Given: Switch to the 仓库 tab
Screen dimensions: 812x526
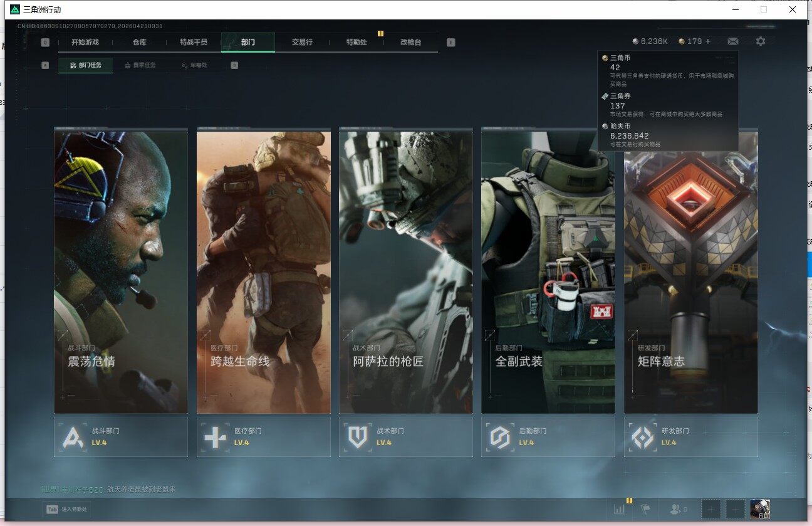Looking at the screenshot, I should coord(139,42).
